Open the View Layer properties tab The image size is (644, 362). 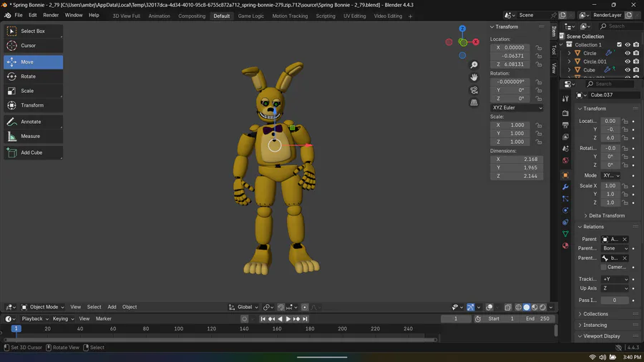pos(565,137)
